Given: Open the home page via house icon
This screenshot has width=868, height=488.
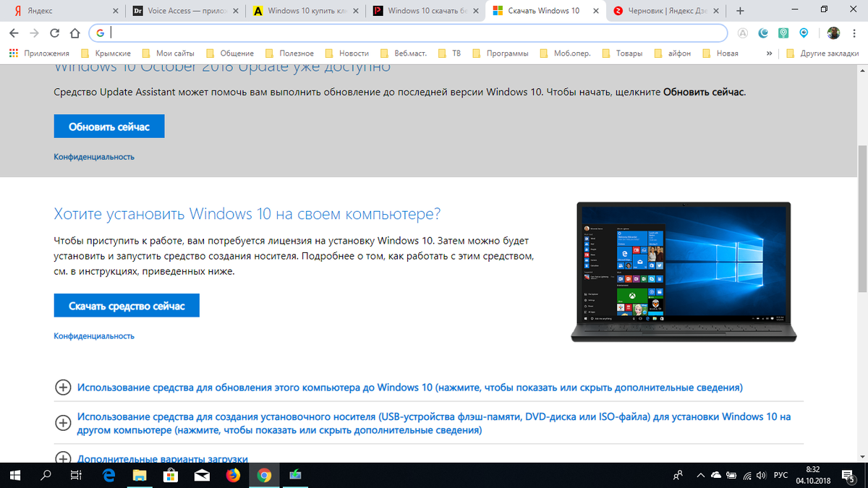Looking at the screenshot, I should coord(75,33).
